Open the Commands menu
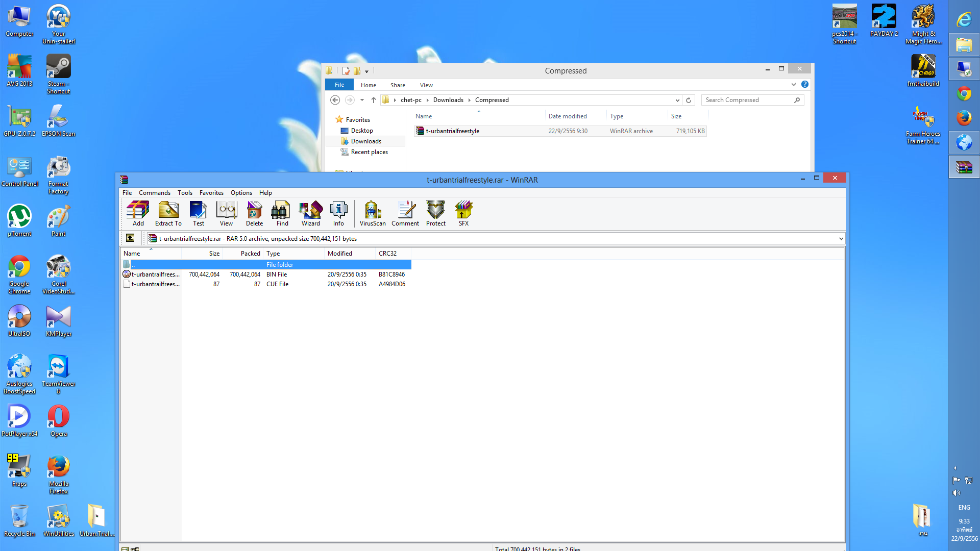This screenshot has width=980, height=551. coord(154,193)
